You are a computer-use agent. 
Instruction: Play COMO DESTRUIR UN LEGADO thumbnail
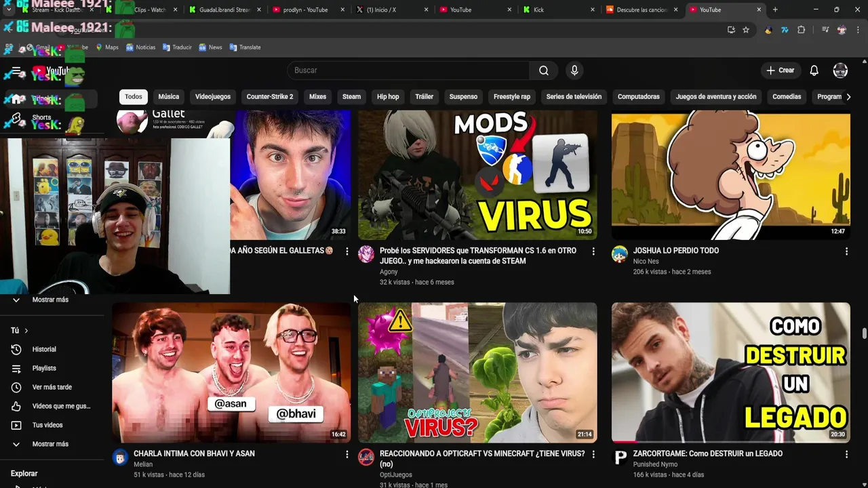tap(730, 373)
